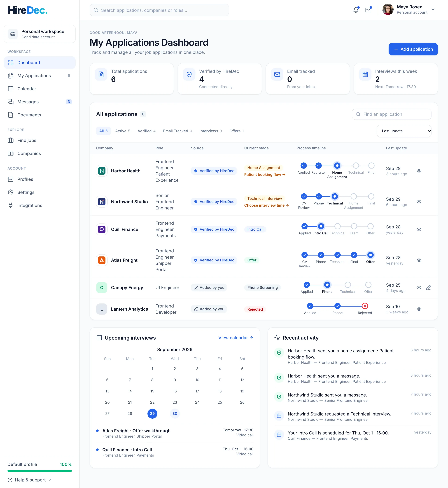Click the Quill Finance company logo
The width and height of the screenshot is (448, 488).
(102, 229)
